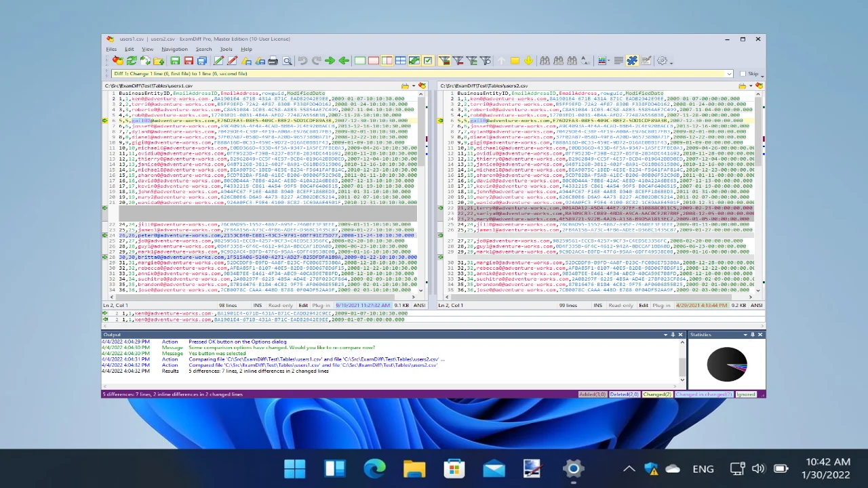Viewport: 868px width, 488px height.
Task: Open the Tools menu
Action: point(226,49)
